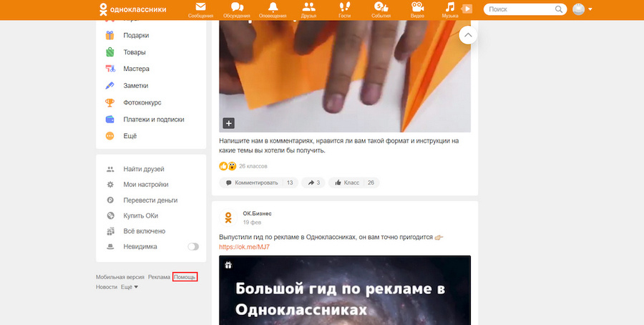Click the Невидимка hat icon
Image resolution: width=644 pixels, height=325 pixels.
(x=110, y=247)
